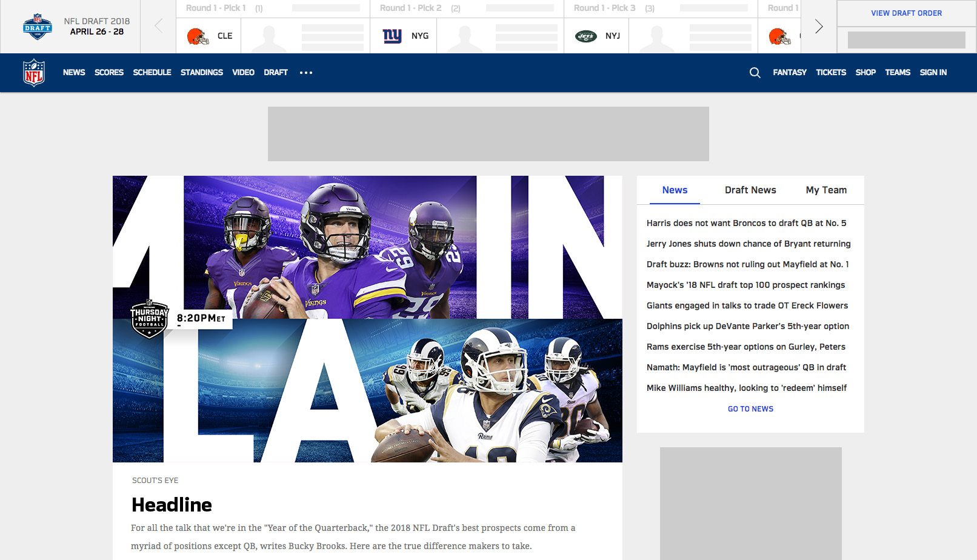Viewport: 977px width, 560px height.
Task: Click the NYG team abbreviation
Action: pos(420,36)
